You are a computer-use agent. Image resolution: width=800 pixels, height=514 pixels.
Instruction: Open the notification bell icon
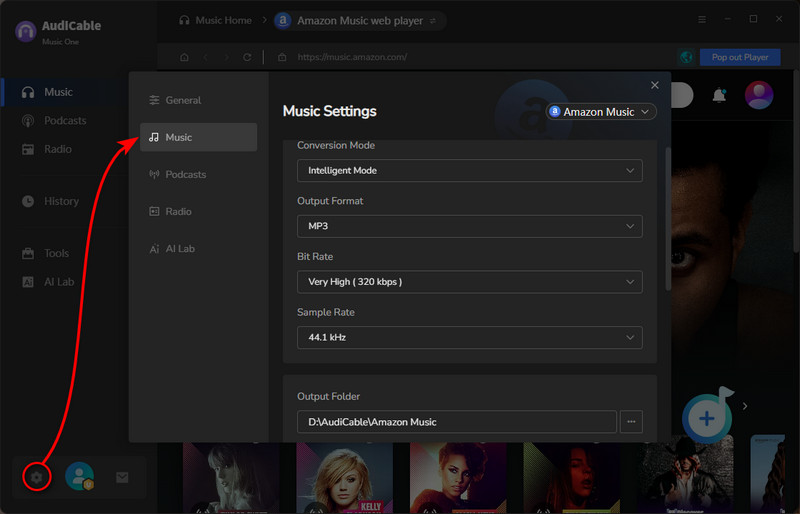(719, 95)
